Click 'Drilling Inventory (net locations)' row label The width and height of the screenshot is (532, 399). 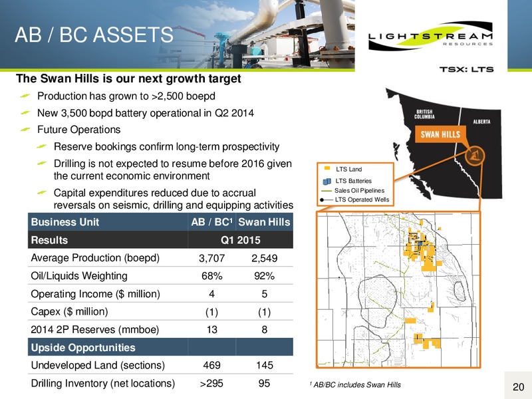(x=103, y=384)
